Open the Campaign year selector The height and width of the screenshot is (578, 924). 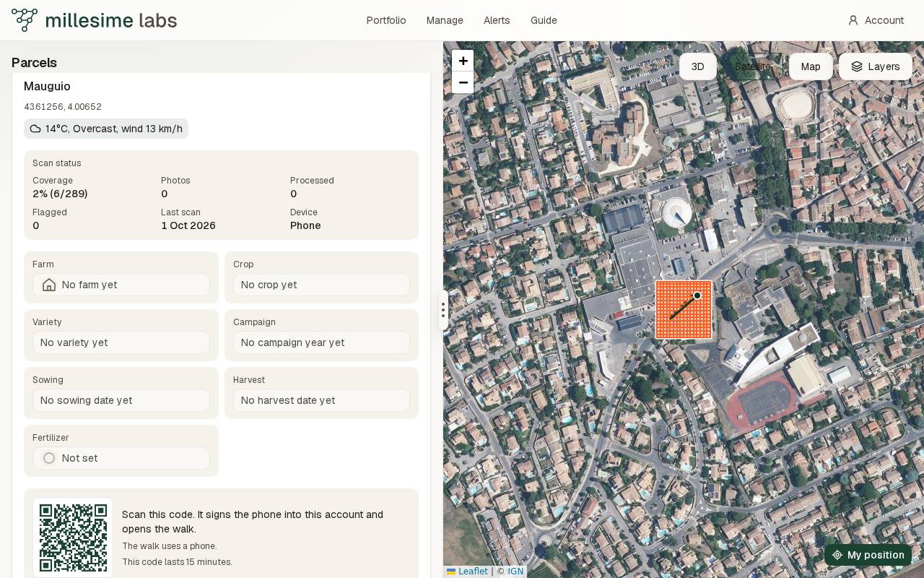tap(321, 342)
